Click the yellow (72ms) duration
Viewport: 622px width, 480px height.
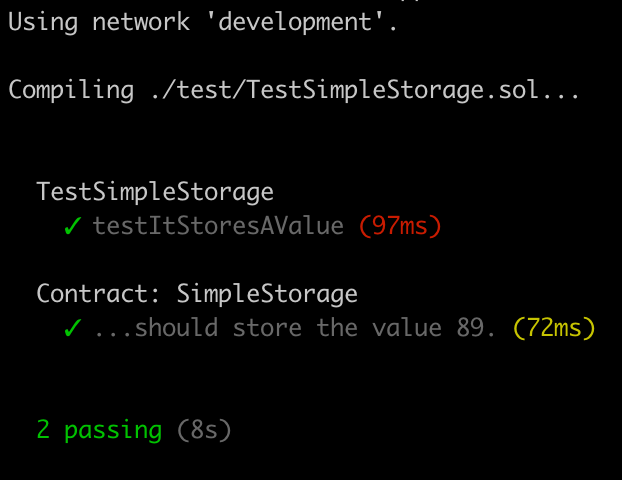[x=554, y=328]
